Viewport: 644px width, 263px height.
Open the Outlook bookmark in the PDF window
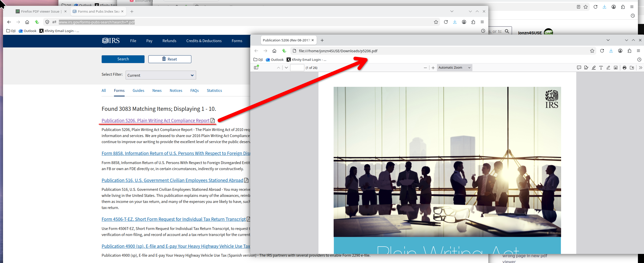point(275,60)
